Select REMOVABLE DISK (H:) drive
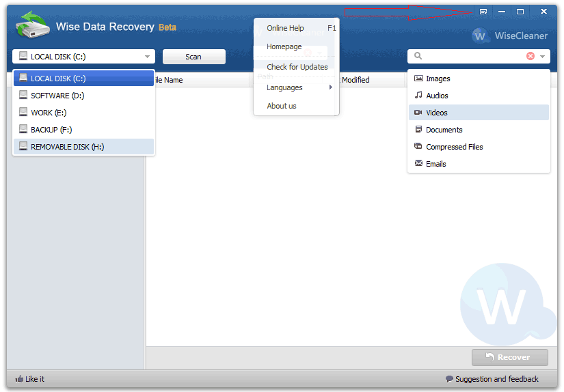Viewport: 564px width, 392px height. coord(84,147)
